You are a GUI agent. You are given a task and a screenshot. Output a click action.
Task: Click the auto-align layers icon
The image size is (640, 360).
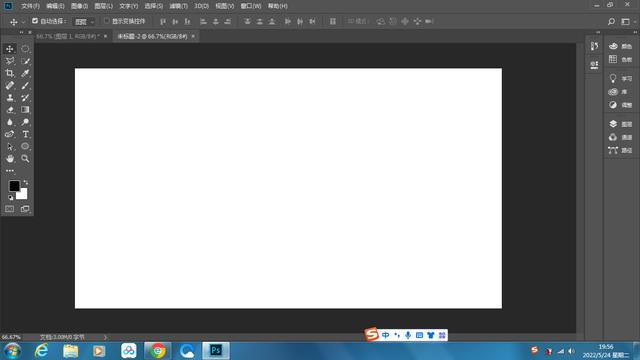click(x=333, y=21)
